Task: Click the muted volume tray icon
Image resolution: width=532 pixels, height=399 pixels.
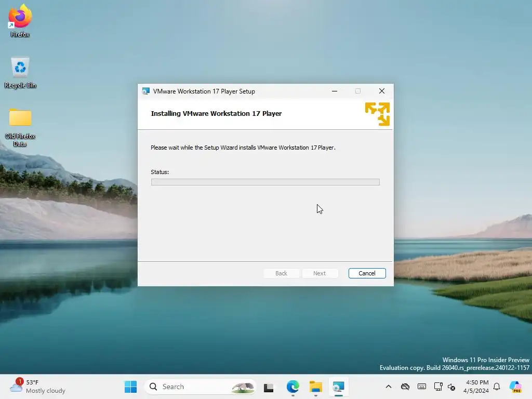Action: click(x=451, y=387)
